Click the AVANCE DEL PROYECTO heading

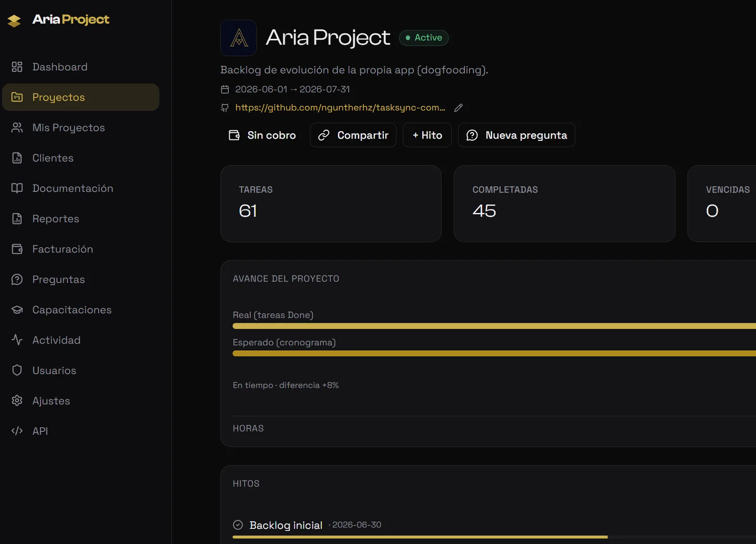click(x=286, y=279)
